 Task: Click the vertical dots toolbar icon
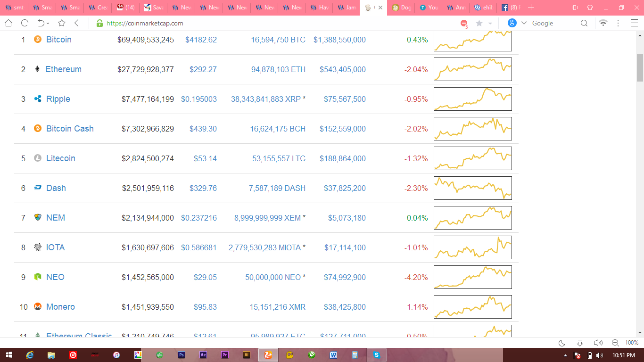click(x=619, y=23)
